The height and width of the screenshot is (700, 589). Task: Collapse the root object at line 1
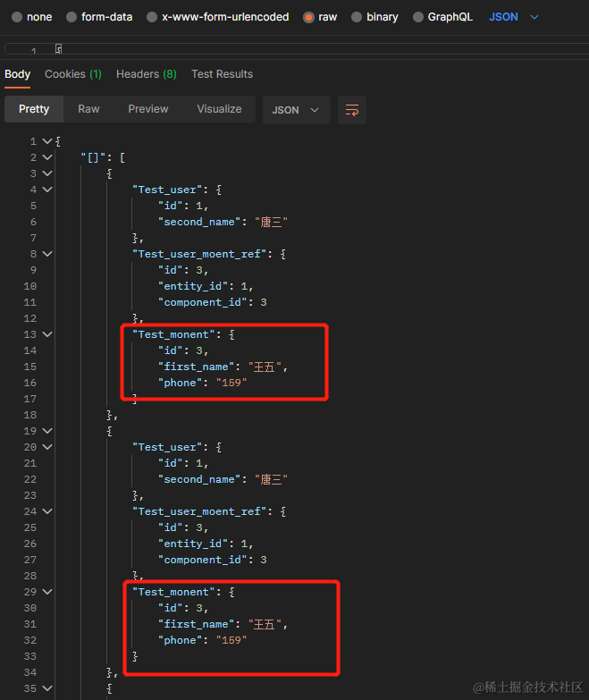tap(47, 141)
